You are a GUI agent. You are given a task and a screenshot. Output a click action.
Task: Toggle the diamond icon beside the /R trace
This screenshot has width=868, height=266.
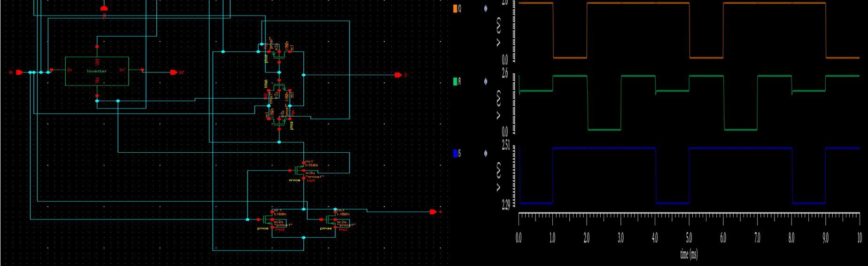(486, 81)
